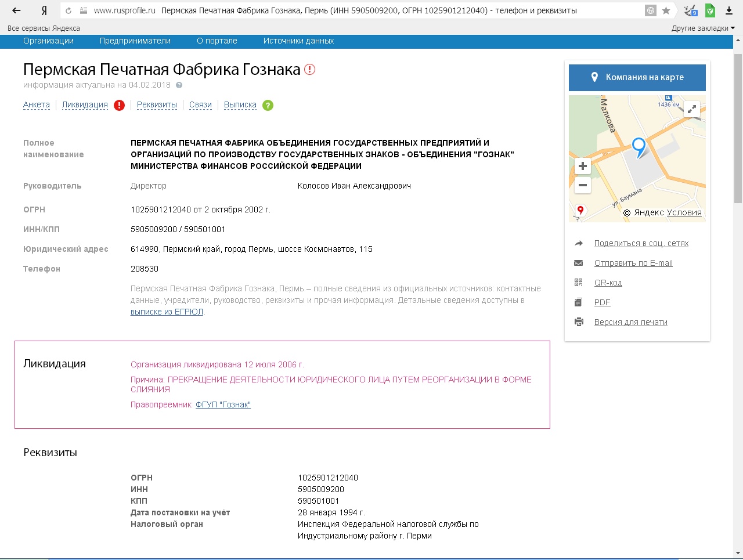Zoom in on the map
The image size is (743, 560).
(583, 166)
